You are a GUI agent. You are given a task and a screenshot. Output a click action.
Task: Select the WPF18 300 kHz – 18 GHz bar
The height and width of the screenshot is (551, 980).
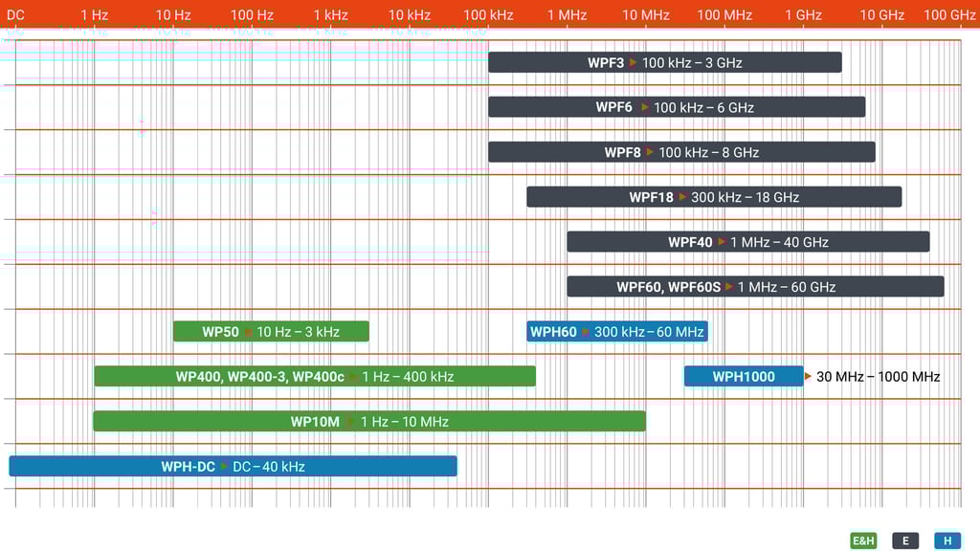(714, 197)
